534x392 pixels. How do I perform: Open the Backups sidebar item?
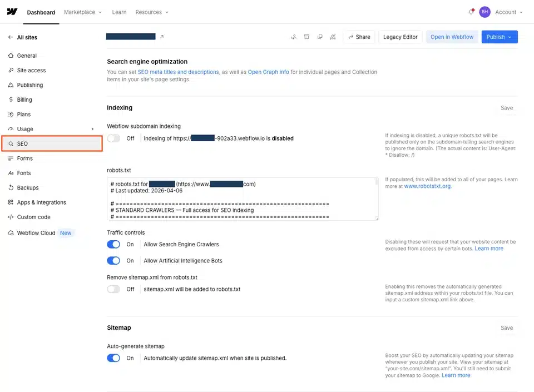28,188
